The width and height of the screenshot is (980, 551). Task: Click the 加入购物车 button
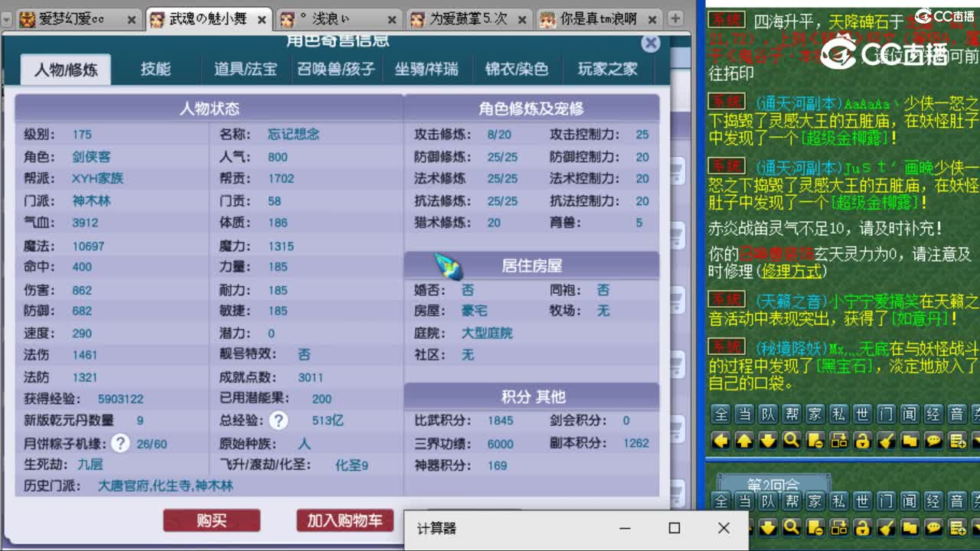345,521
